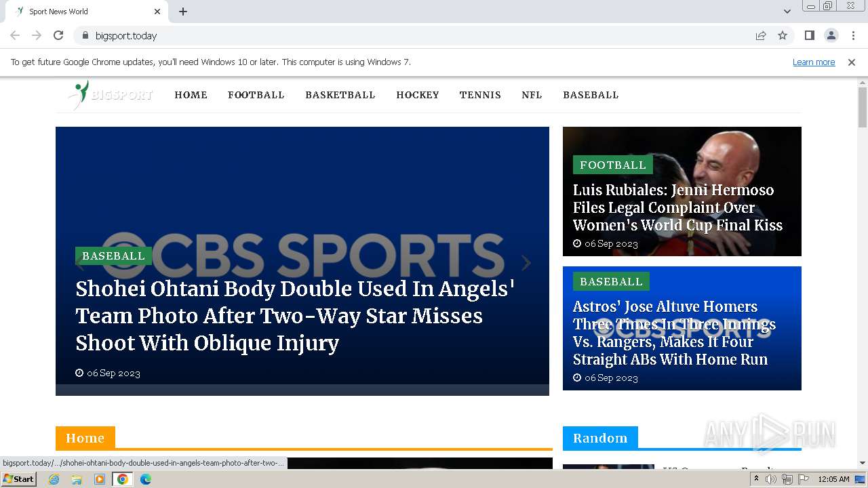Open the HOCKEY menu item
This screenshot has height=488, width=868.
[x=417, y=95]
